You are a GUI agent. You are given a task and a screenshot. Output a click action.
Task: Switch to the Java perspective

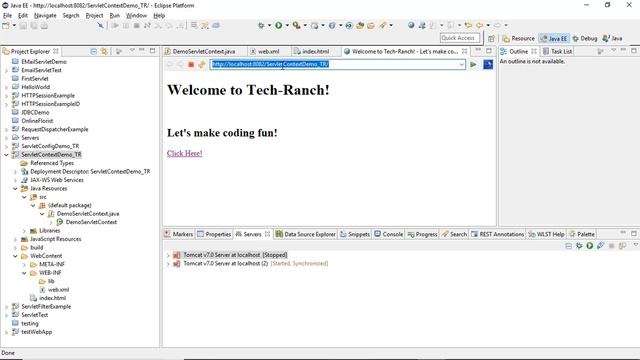tap(612, 38)
